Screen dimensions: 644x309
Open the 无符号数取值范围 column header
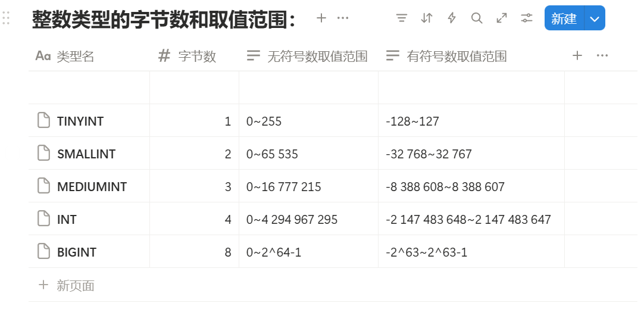(308, 56)
